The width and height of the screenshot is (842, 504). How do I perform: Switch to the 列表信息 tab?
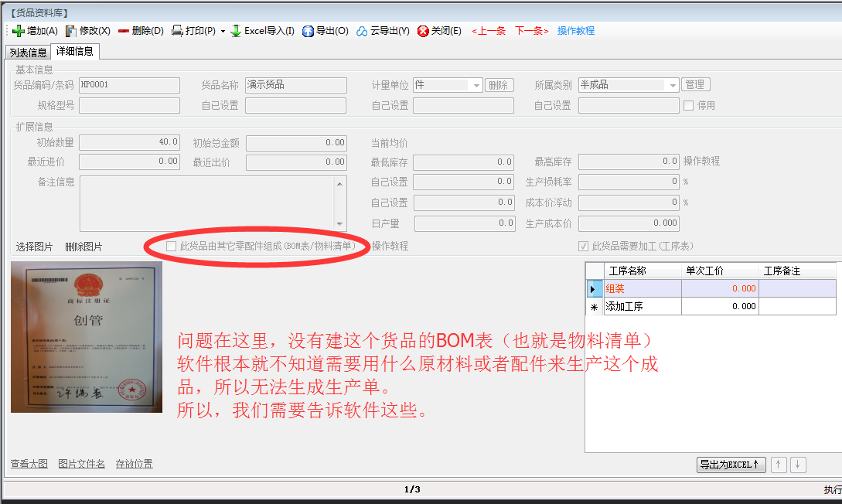[x=27, y=52]
